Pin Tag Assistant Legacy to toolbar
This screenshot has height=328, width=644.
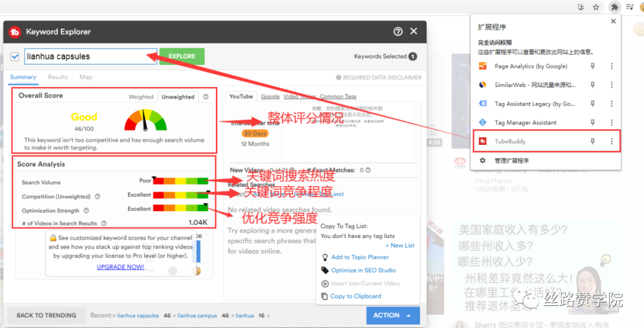coord(592,104)
